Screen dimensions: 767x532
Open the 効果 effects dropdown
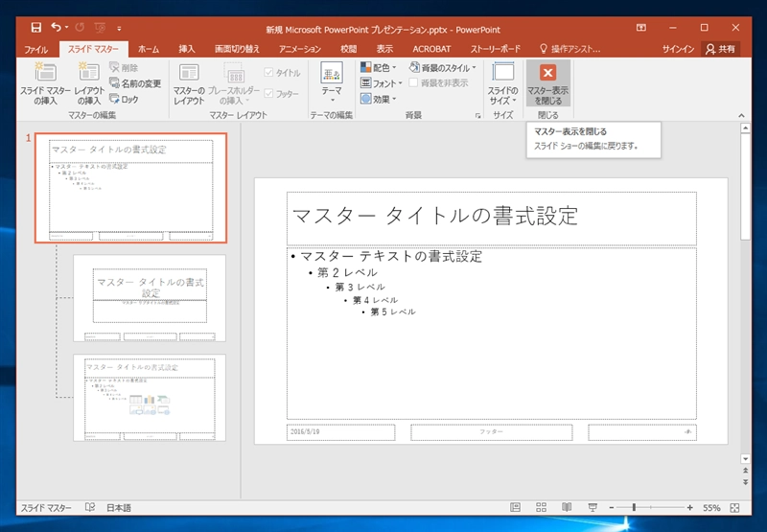[x=378, y=99]
